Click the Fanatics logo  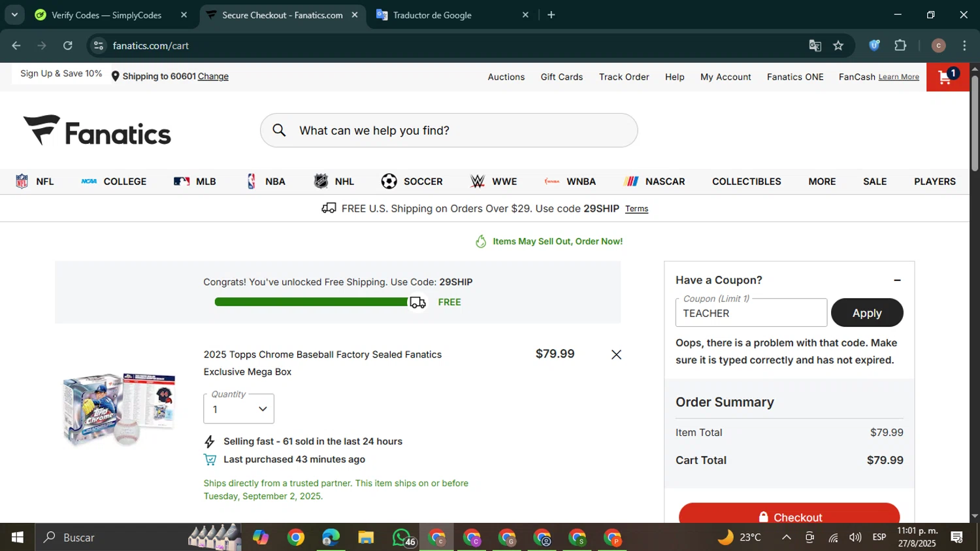pyautogui.click(x=97, y=130)
